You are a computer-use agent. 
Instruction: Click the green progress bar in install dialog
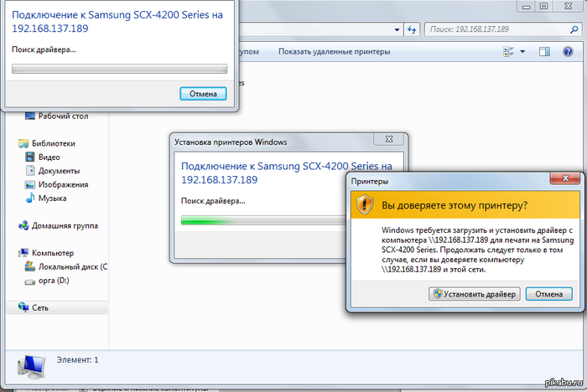pos(263,220)
